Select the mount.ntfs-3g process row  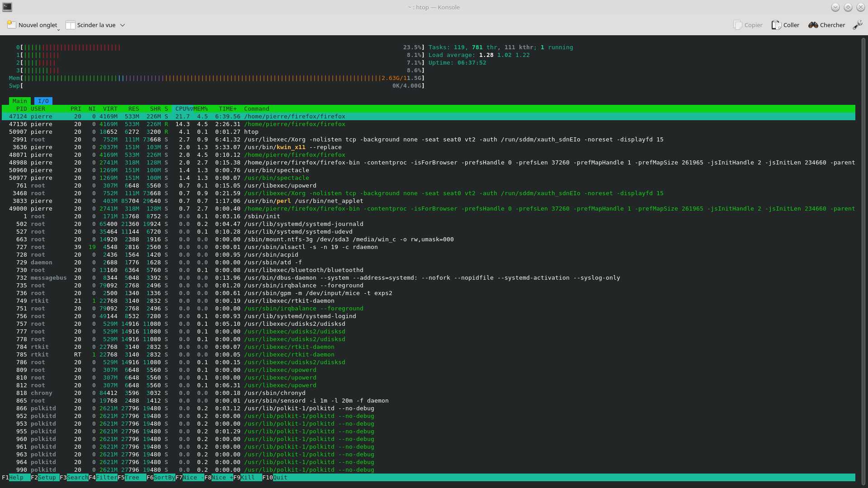click(429, 239)
